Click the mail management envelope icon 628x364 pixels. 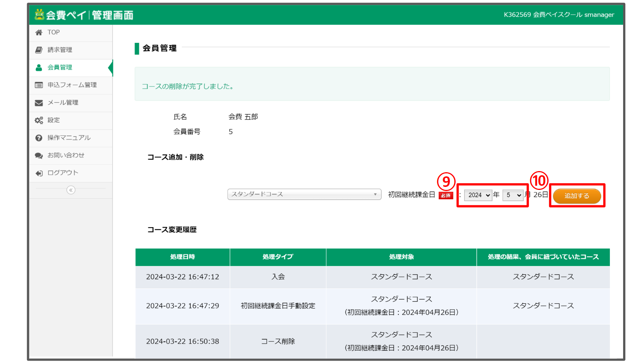click(x=39, y=103)
